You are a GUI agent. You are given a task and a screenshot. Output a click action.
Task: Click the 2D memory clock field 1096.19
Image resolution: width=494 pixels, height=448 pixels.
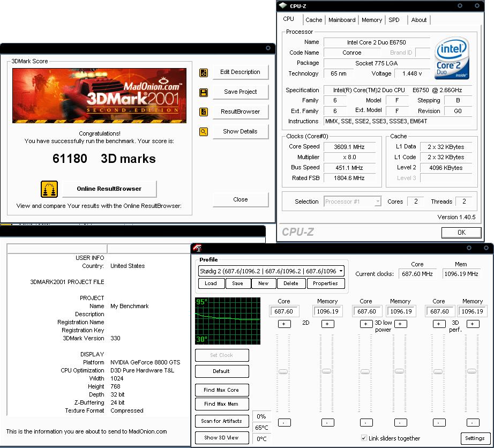(328, 311)
